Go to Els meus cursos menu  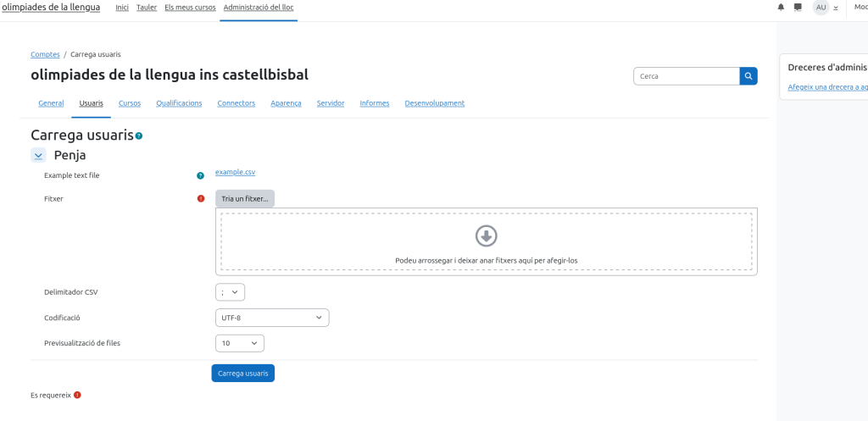coord(190,8)
